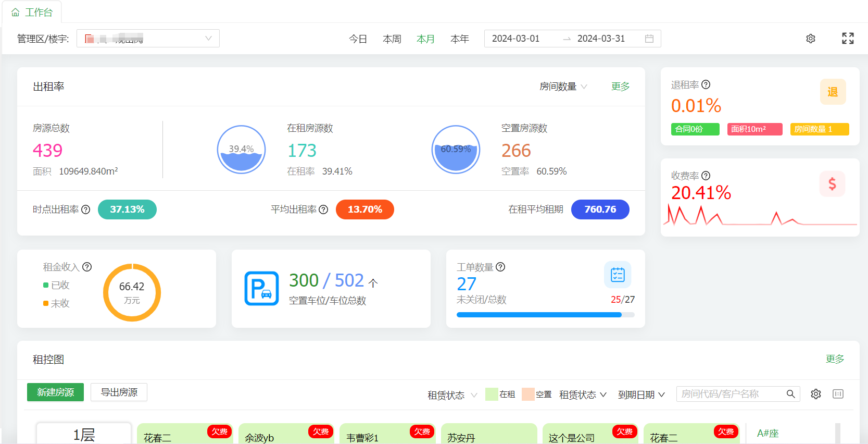Click the 39.4% liquid gauge

(x=241, y=150)
